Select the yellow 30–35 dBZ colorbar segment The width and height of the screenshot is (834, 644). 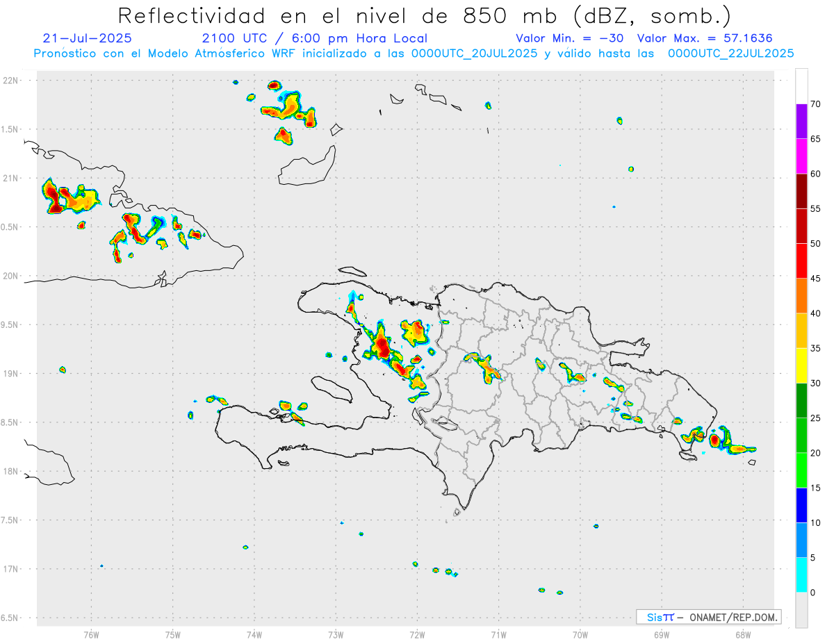pos(801,365)
